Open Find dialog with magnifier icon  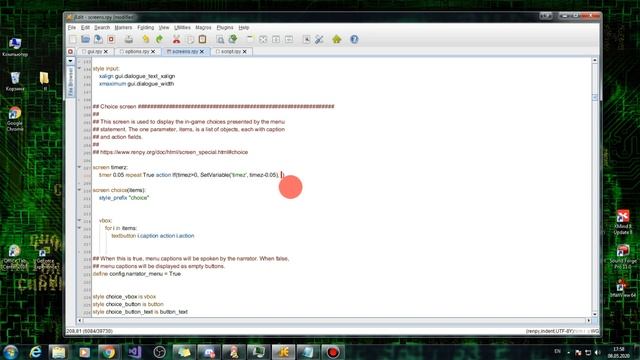[220, 39]
